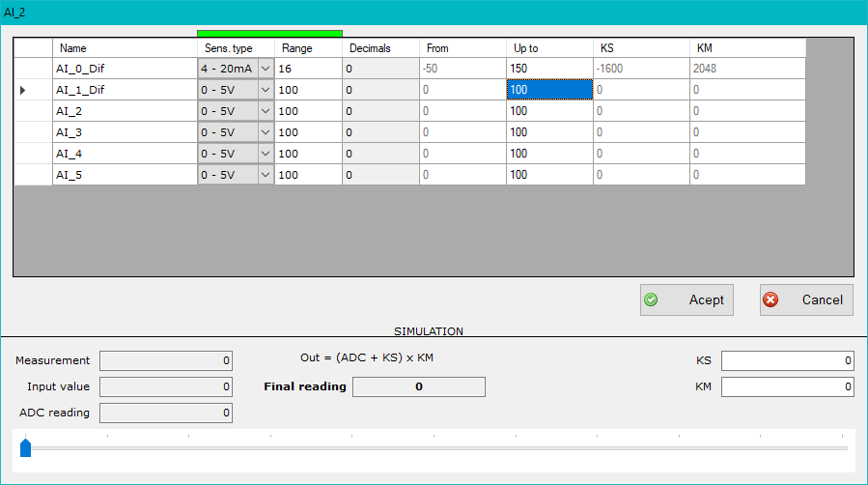
Task: Click the KS input field in simulation
Action: 787,360
